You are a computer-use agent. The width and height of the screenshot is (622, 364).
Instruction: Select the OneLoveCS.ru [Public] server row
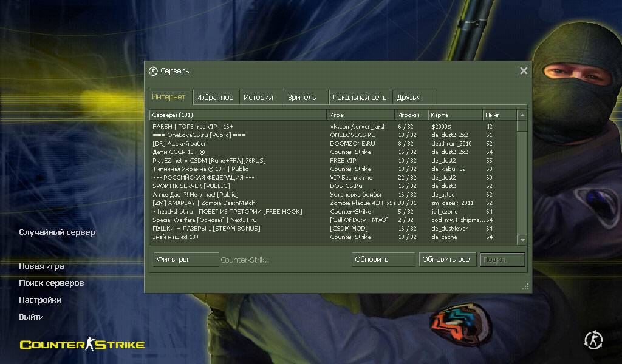pyautogui.click(x=333, y=135)
